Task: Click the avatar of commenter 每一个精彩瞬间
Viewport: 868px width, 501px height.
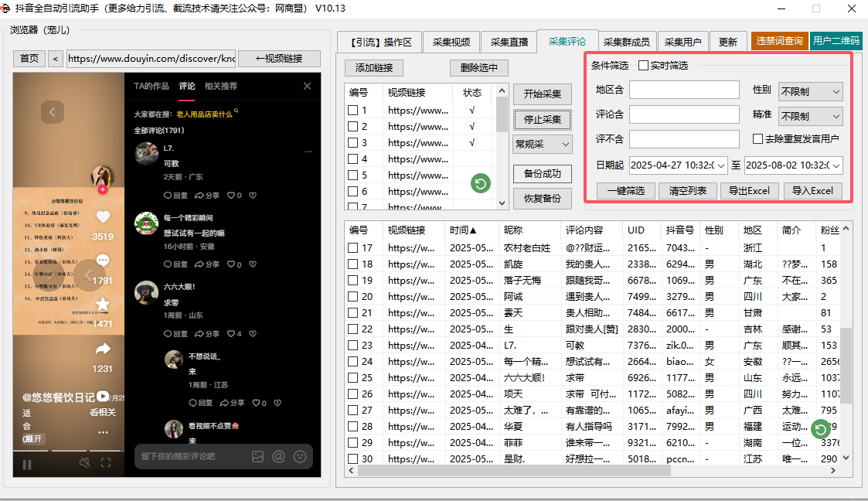Action: tap(147, 223)
